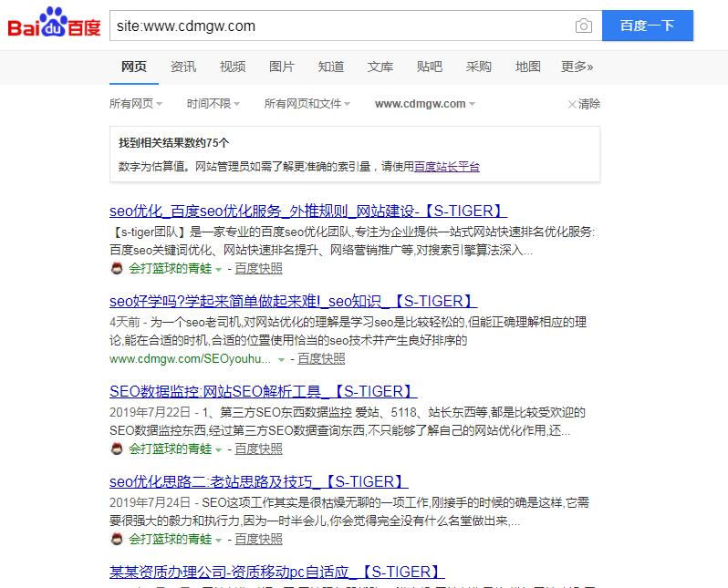The image size is (728, 588).
Task: Click the date text 2019年7月22日
Action: pos(150,412)
